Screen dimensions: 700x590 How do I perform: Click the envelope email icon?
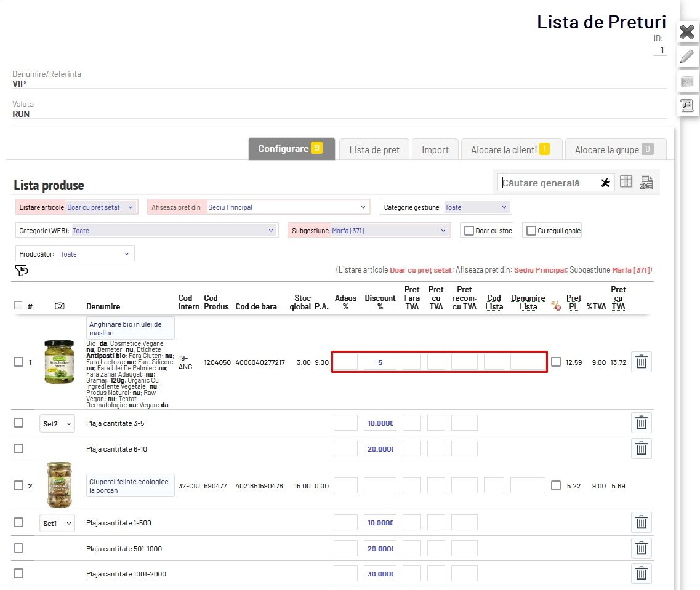[x=687, y=81]
